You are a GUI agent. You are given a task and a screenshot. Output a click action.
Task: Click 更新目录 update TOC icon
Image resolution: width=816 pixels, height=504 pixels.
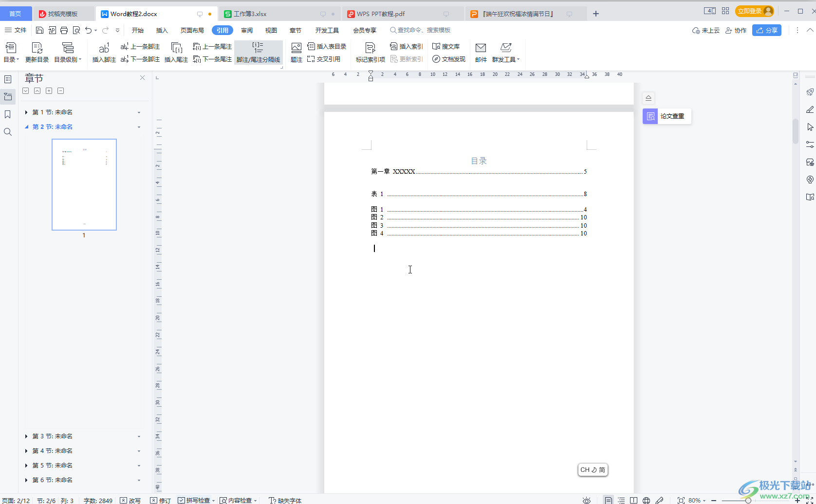click(x=37, y=53)
